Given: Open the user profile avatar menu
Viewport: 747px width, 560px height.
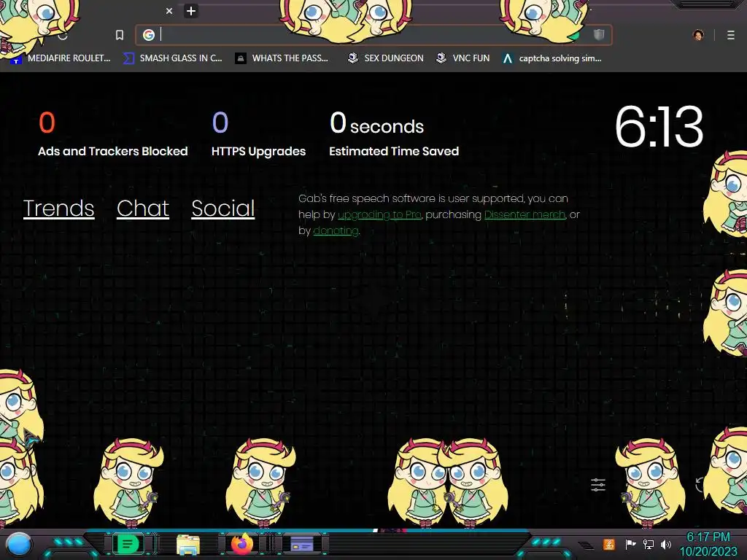Looking at the screenshot, I should [698, 35].
